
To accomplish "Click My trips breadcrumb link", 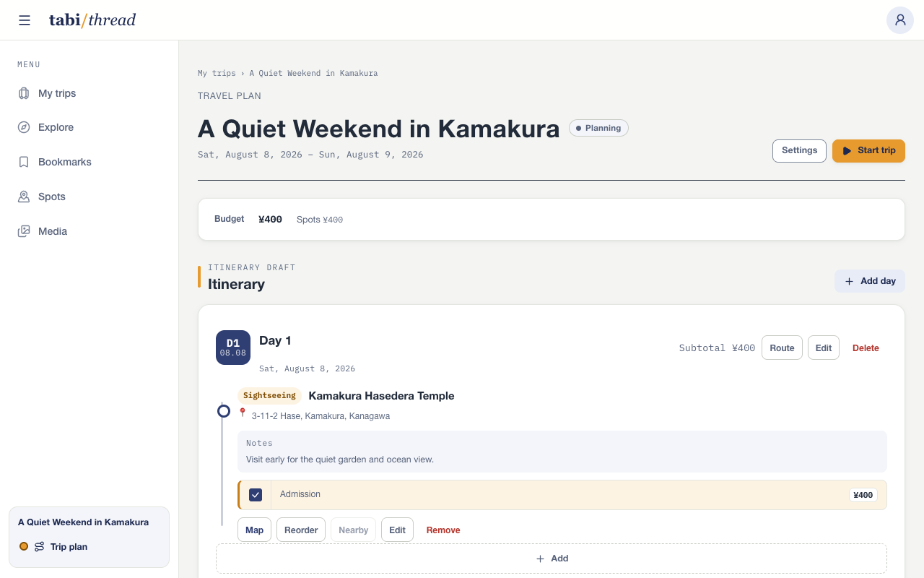I will (217, 73).
